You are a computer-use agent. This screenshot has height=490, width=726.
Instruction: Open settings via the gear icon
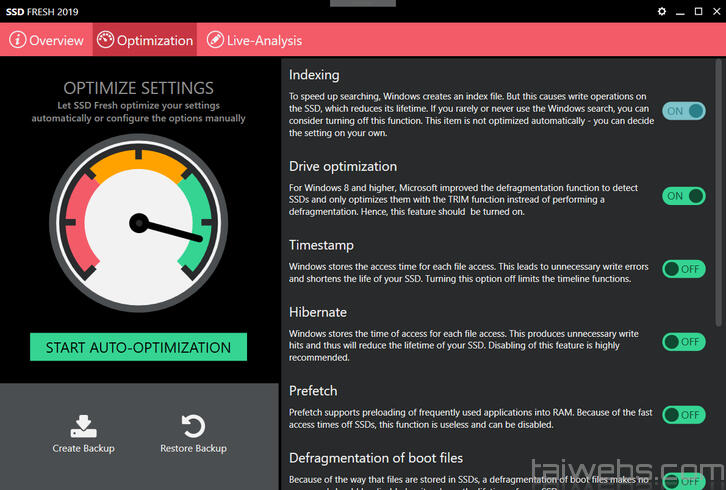[662, 11]
